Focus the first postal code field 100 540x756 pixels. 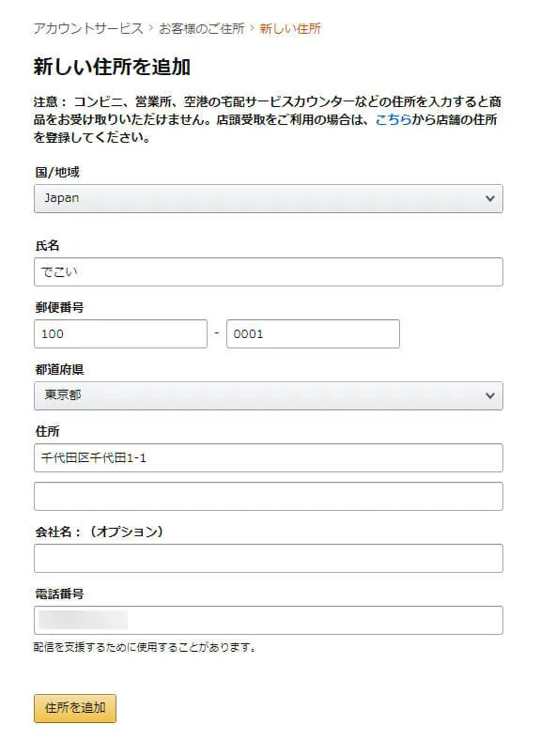point(120,333)
